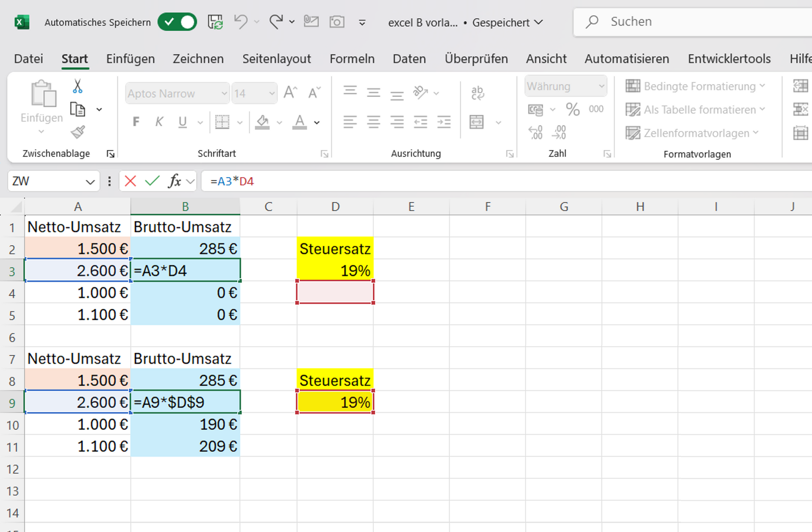
Task: Open the name box dropdown arrow
Action: pyautogui.click(x=90, y=182)
